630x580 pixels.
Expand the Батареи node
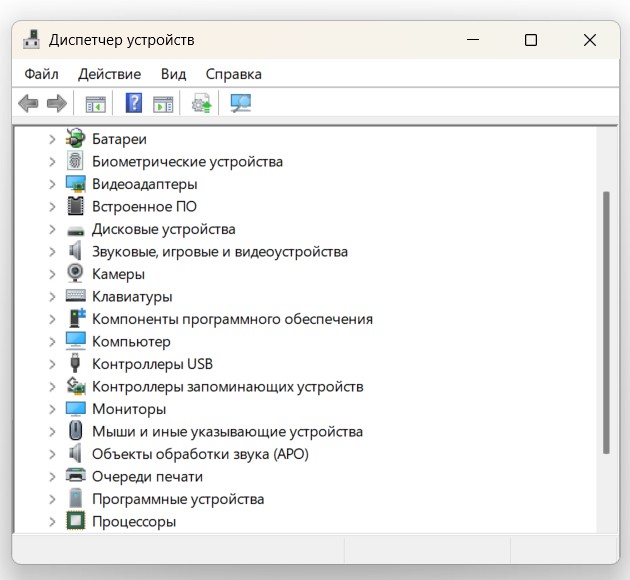coord(52,139)
